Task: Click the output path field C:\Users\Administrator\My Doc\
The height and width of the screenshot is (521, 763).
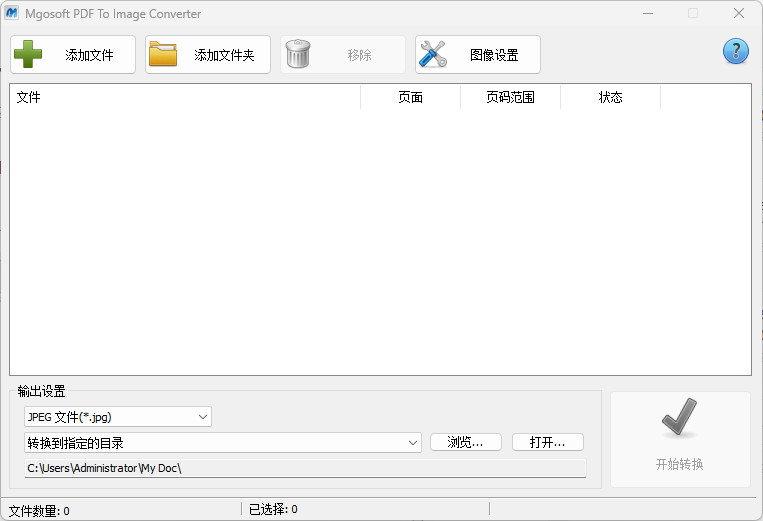Action: [x=306, y=468]
